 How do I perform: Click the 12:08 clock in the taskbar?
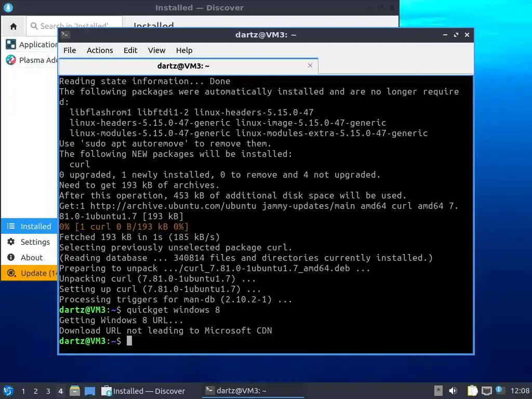coord(520,391)
